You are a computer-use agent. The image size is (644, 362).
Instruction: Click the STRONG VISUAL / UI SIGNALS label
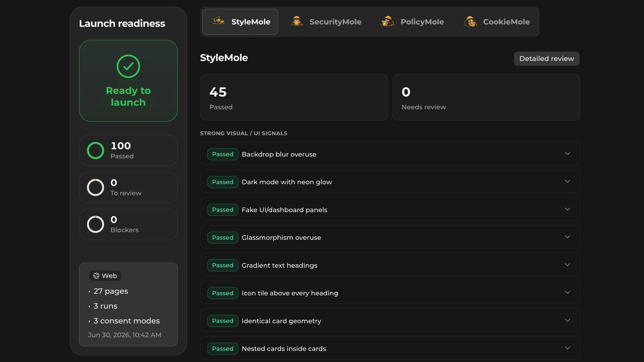pos(244,133)
